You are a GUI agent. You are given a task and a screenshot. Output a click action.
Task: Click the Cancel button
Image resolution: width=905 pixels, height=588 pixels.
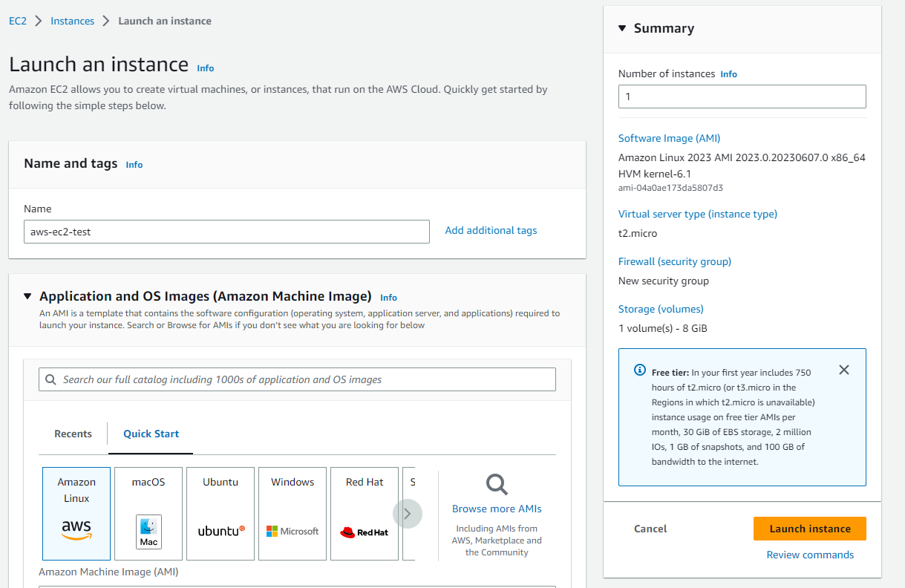(650, 529)
